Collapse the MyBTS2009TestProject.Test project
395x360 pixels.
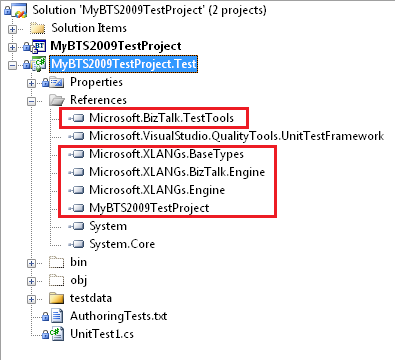[12, 65]
